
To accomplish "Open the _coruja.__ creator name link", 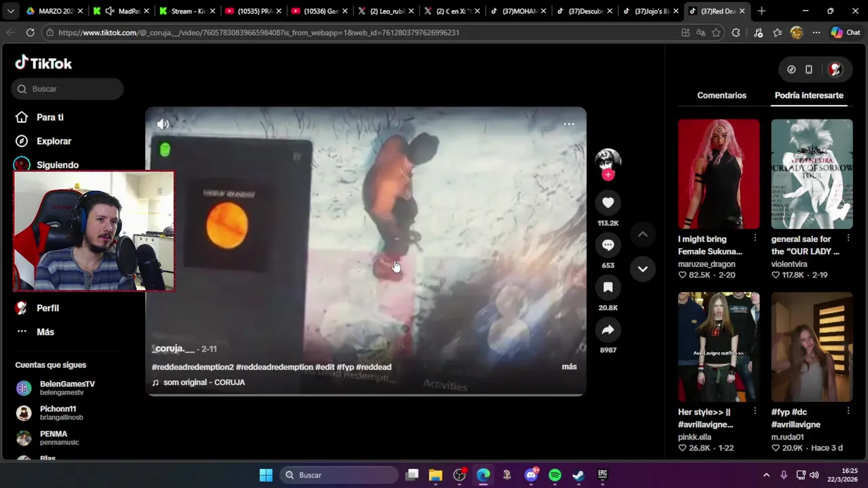I will tap(173, 348).
